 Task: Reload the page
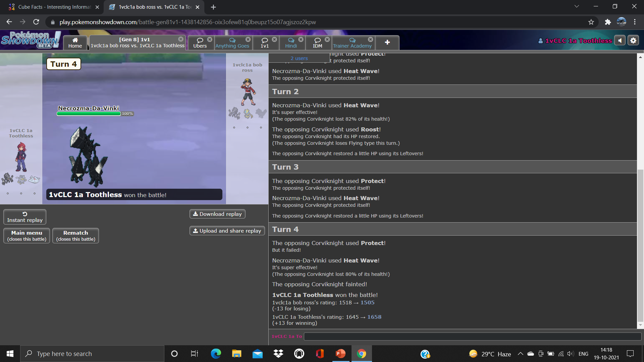tap(36, 22)
